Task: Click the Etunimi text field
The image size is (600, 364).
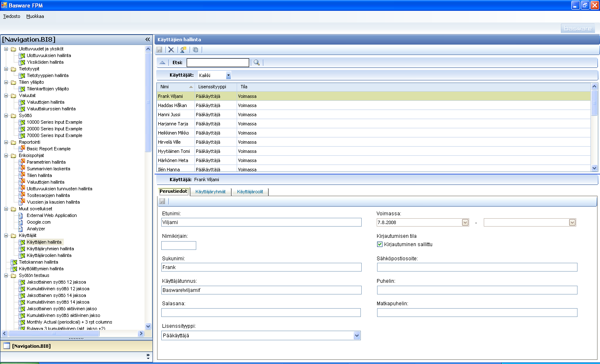Action: [x=261, y=222]
